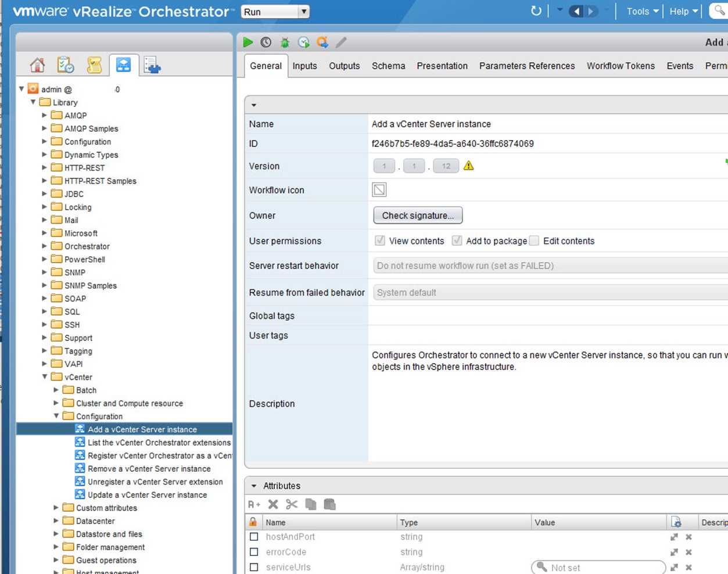Select Unregister a vCenter Server extension workflow
The image size is (728, 574).
coord(155,482)
